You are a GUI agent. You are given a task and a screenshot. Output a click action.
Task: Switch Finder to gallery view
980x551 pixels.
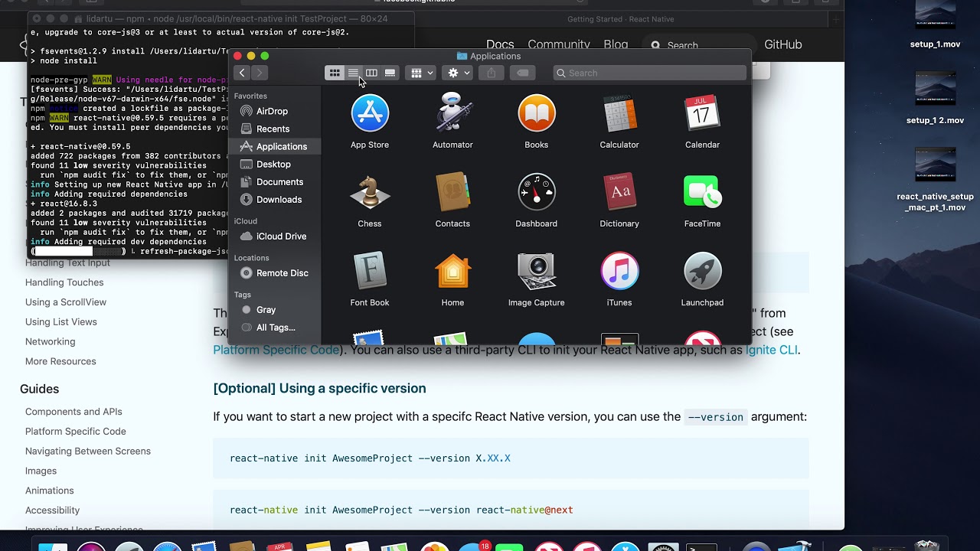[390, 73]
